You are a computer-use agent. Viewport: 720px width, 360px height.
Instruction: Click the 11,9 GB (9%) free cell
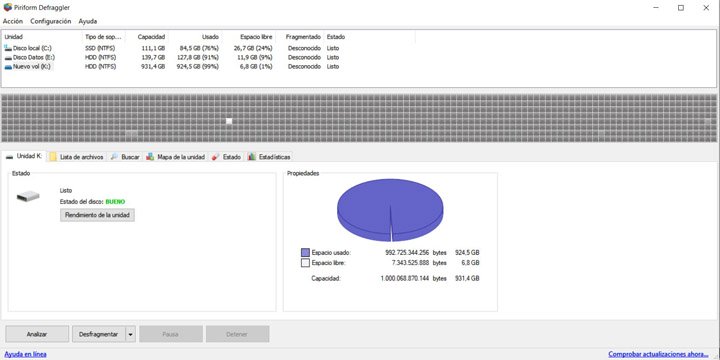coord(255,57)
